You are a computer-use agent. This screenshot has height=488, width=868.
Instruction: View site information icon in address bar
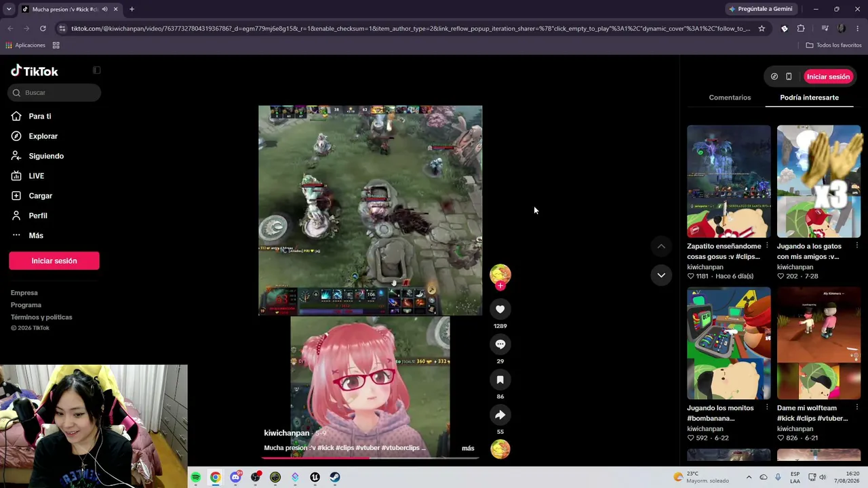[62, 28]
